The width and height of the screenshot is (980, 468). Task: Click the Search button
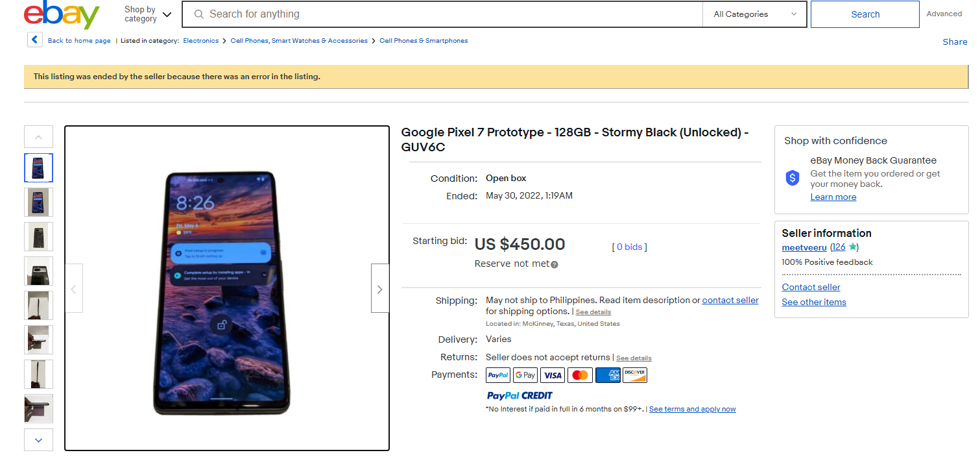coord(865,14)
